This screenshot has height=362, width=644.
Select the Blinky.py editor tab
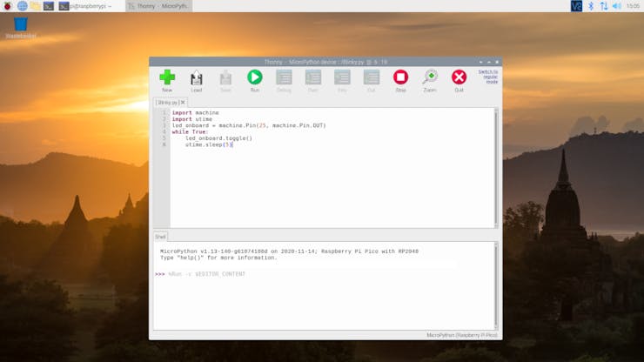click(x=166, y=102)
